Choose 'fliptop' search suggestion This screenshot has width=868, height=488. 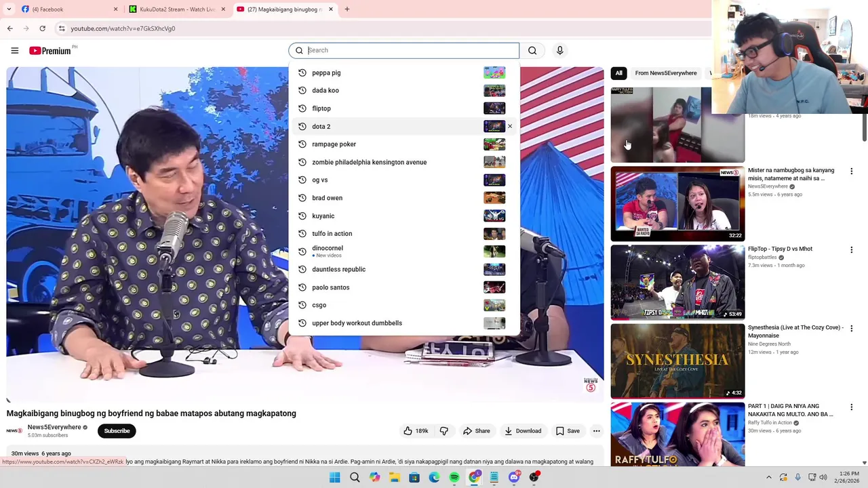tap(404, 108)
